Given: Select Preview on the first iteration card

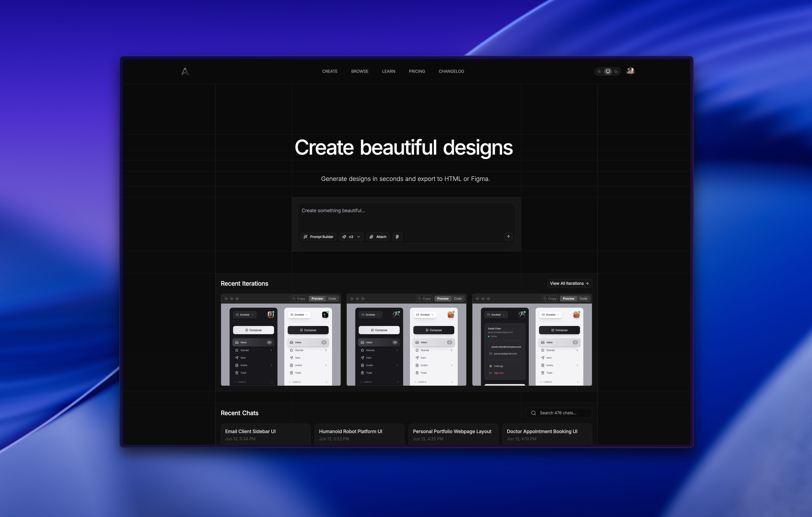Looking at the screenshot, I should point(317,299).
